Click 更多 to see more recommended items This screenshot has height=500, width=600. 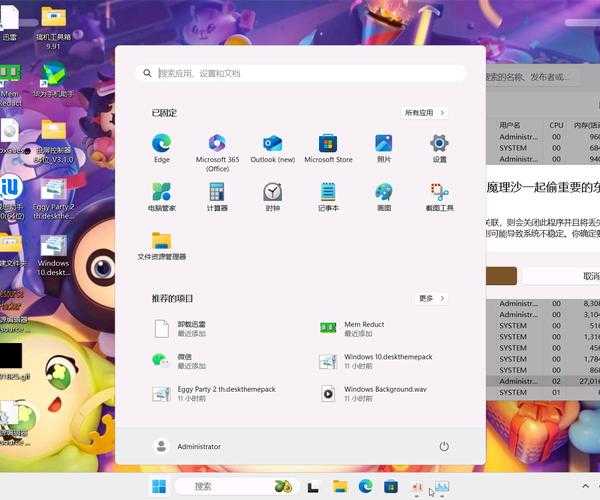point(432,298)
